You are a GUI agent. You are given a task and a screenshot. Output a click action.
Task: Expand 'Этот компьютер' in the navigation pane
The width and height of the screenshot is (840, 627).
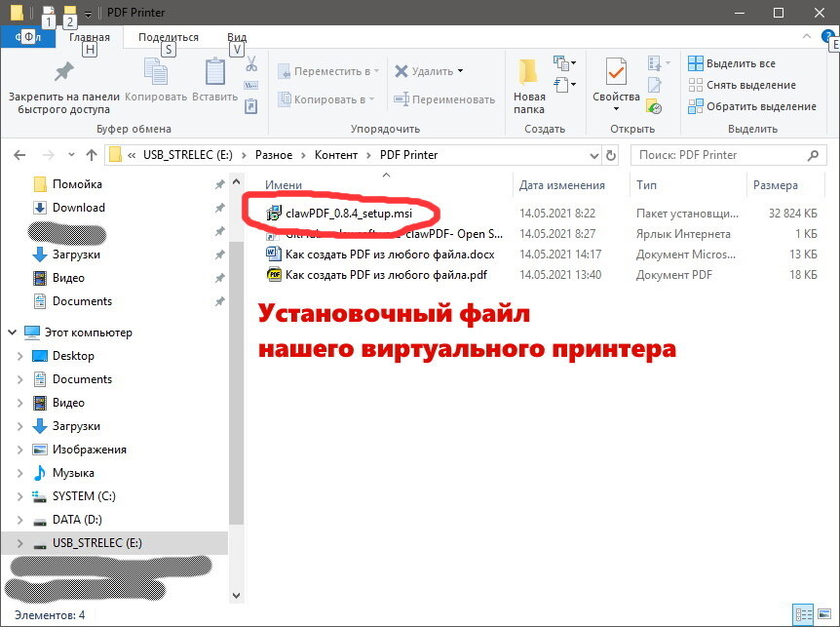coord(10,331)
